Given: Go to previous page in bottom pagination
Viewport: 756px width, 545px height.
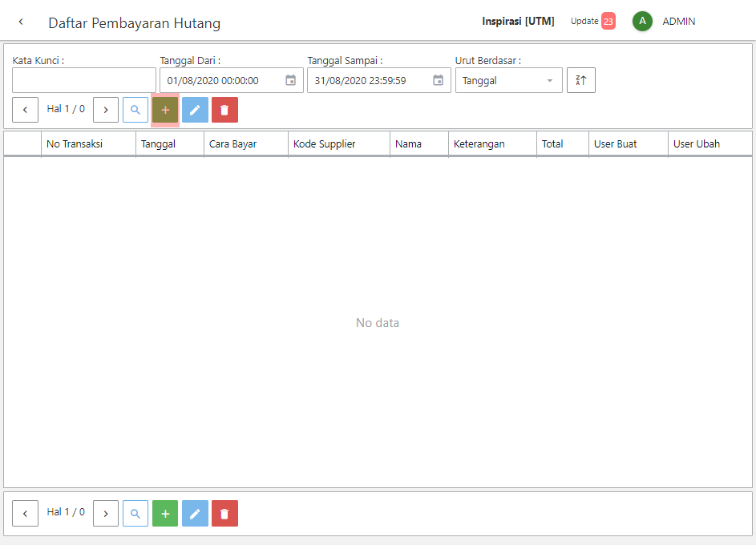Looking at the screenshot, I should [x=25, y=514].
